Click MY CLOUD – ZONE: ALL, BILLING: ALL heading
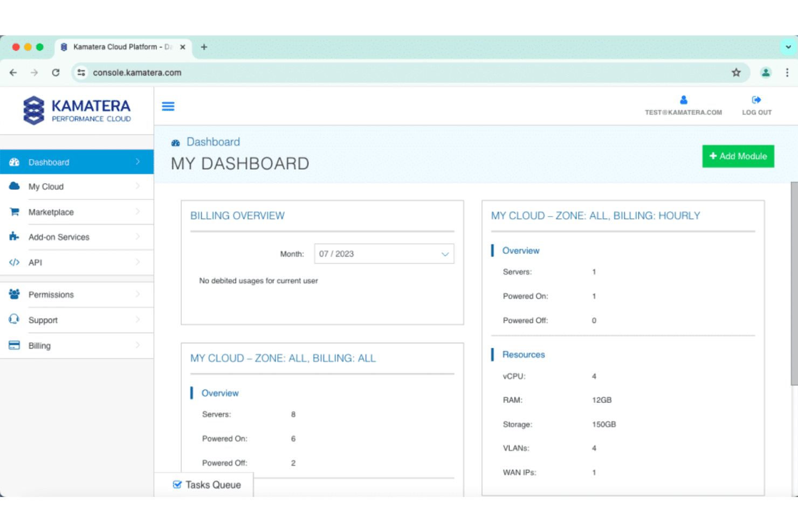Screen dimensions: 798x532 283,358
